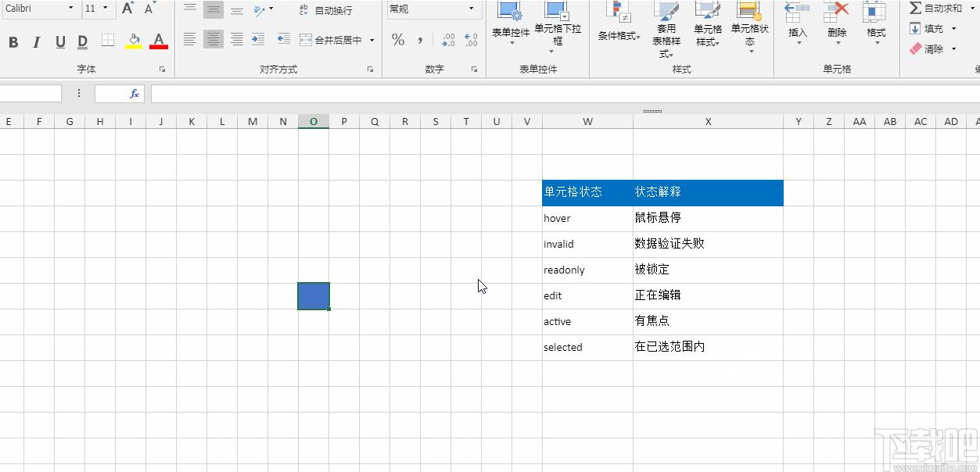Screen dimensions: 980x472
Task: Click the fill color paint bucket icon
Action: point(134,41)
